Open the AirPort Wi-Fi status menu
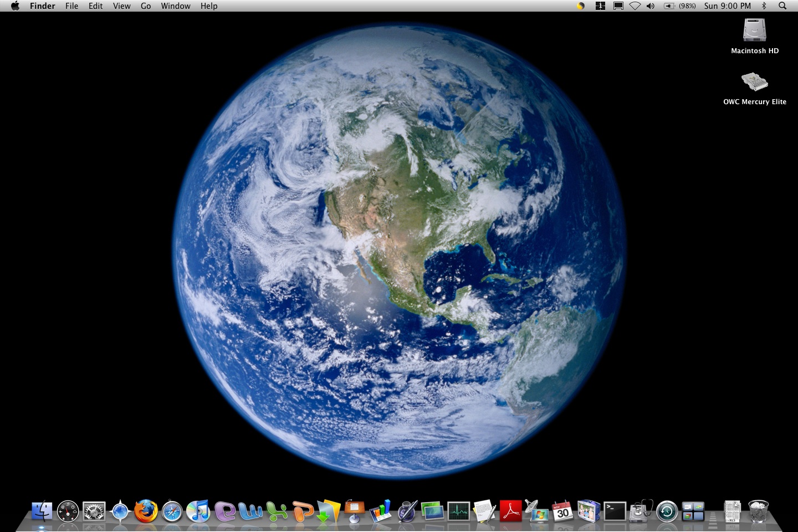 (635, 6)
